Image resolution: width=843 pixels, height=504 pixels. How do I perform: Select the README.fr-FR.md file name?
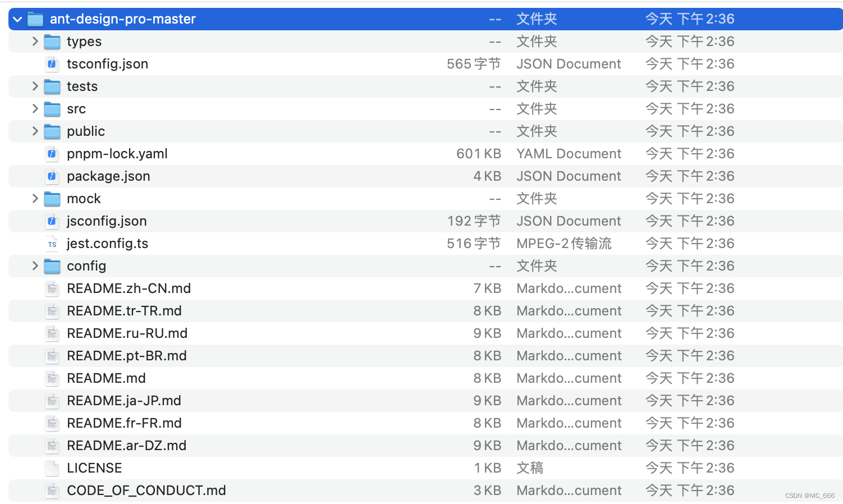click(125, 423)
